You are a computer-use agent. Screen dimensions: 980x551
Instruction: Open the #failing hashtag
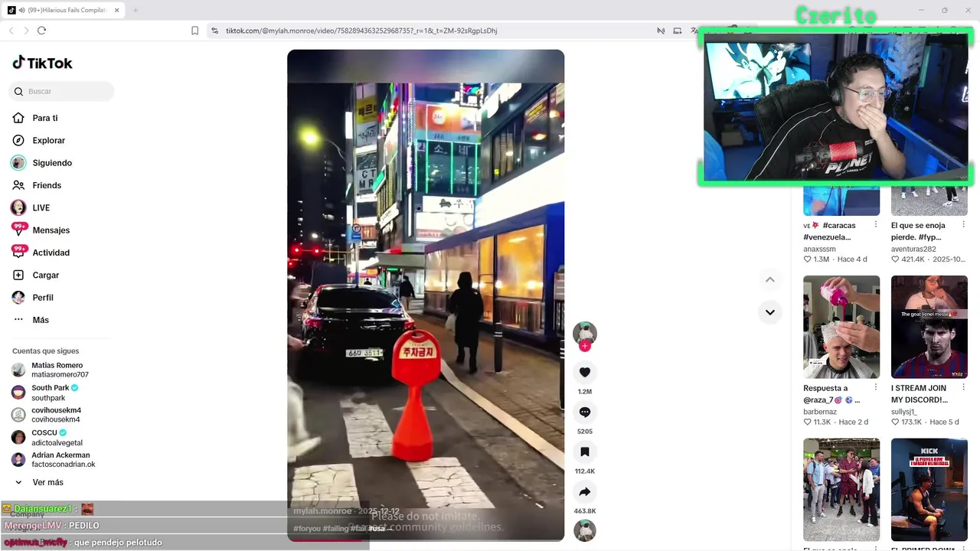pyautogui.click(x=335, y=529)
